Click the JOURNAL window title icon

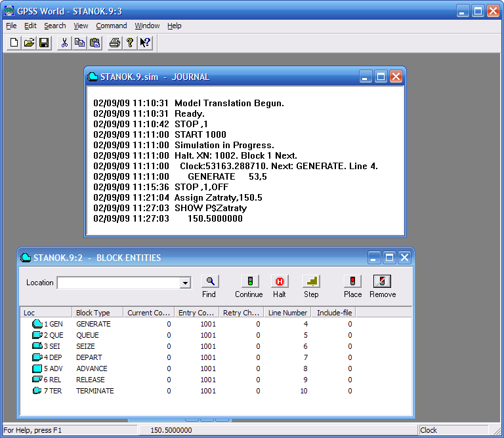click(x=93, y=77)
